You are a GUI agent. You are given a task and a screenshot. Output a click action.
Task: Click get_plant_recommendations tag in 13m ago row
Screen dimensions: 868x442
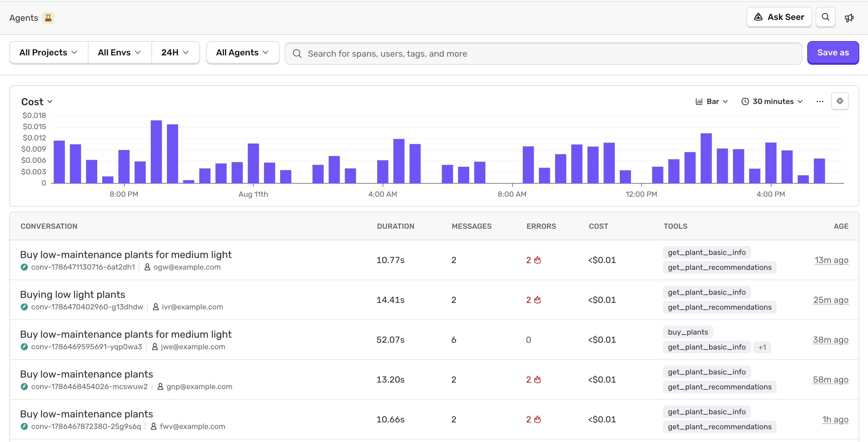point(719,267)
